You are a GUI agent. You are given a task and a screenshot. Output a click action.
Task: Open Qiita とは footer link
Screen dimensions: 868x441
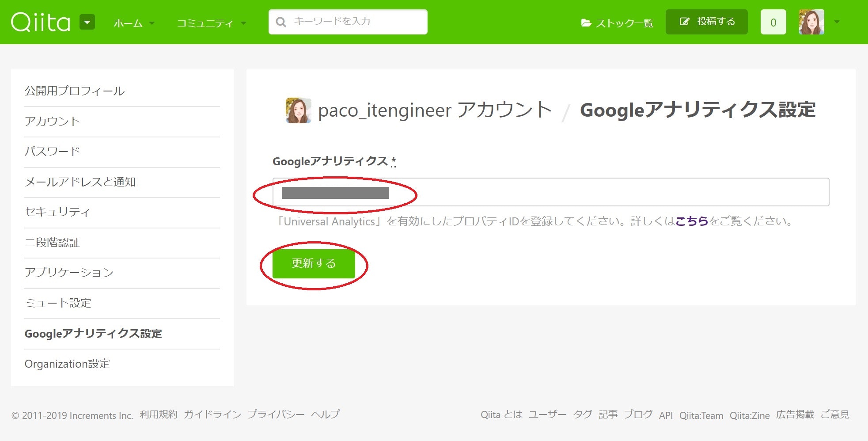tap(501, 415)
